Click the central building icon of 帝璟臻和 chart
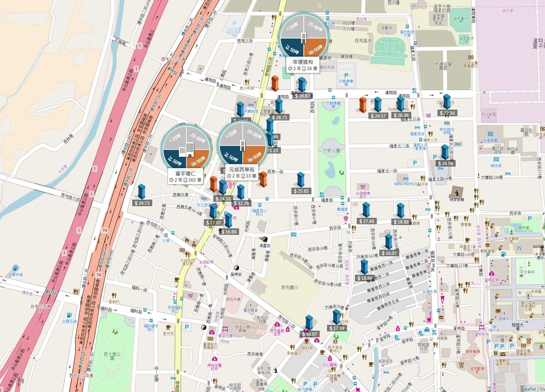 [303, 38]
